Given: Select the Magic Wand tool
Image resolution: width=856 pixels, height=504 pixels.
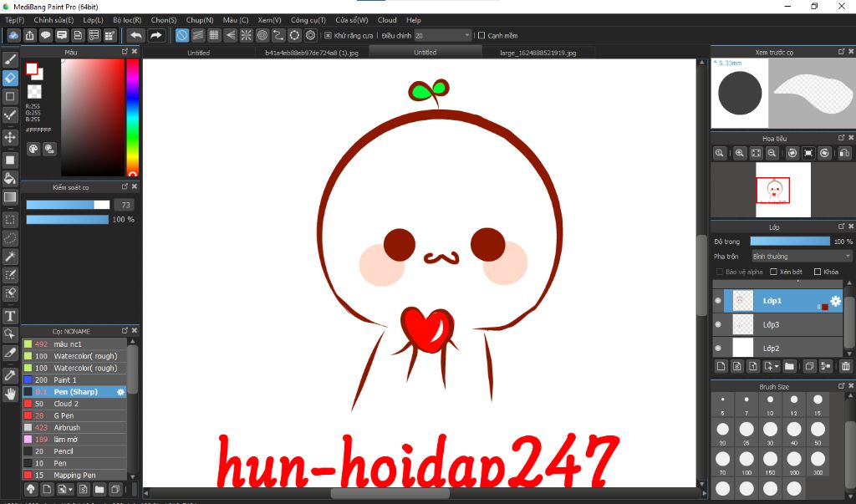Looking at the screenshot, I should tap(10, 257).
